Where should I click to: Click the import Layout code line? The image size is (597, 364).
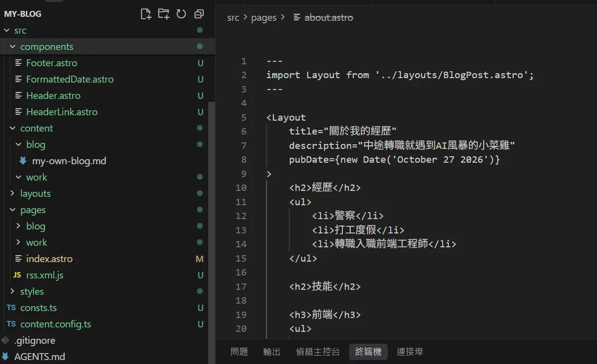(400, 75)
